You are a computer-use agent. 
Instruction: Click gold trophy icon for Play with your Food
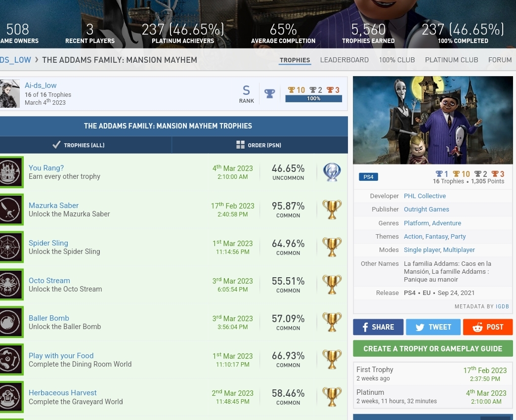pyautogui.click(x=332, y=360)
